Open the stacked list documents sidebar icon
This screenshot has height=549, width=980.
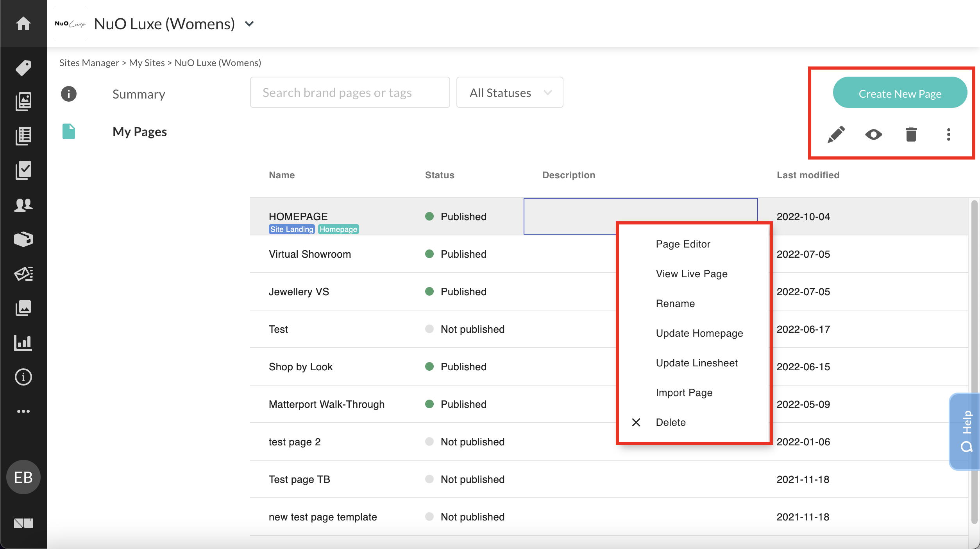23,136
